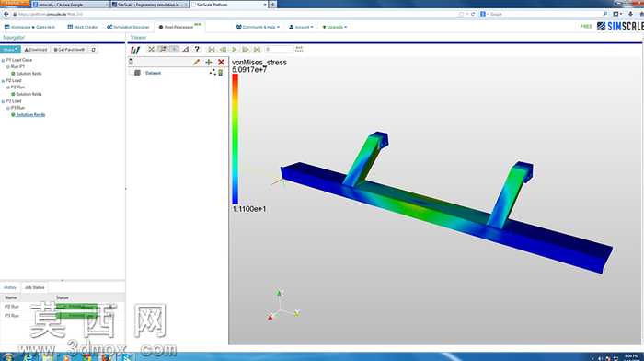Image resolution: width=644 pixels, height=361 pixels.
Task: Collapse the P3 Load tree node
Action: (x=4, y=101)
